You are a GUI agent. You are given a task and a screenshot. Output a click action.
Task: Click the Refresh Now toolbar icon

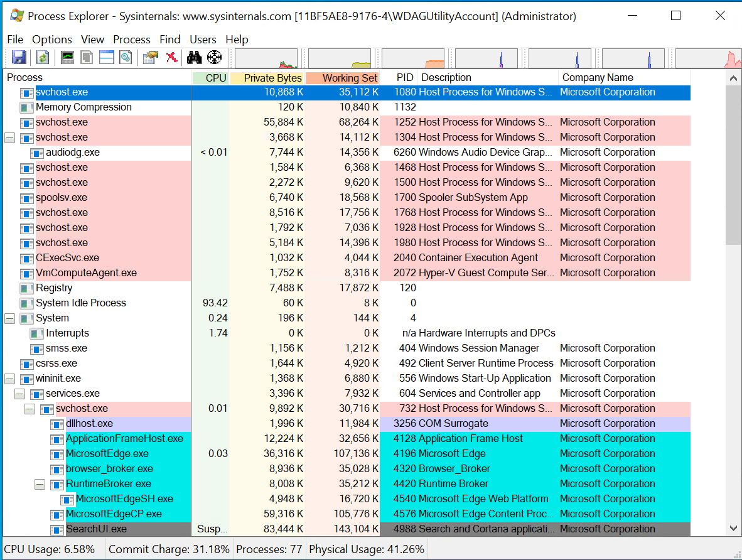pos(43,58)
